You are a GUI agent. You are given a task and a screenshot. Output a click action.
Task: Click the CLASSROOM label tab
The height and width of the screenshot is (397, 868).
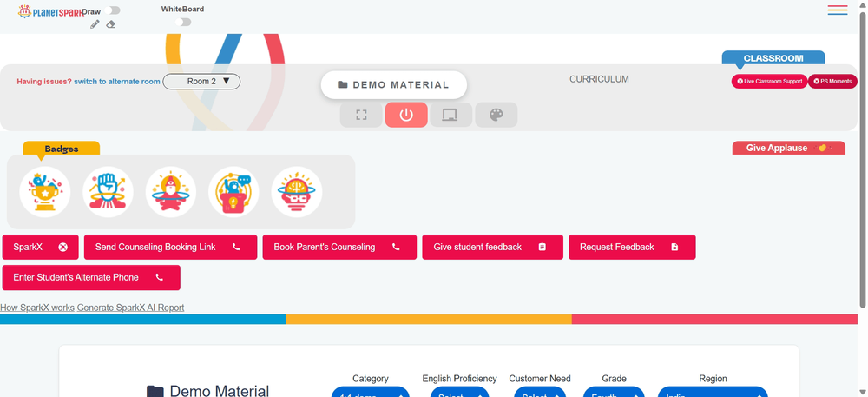[773, 58]
